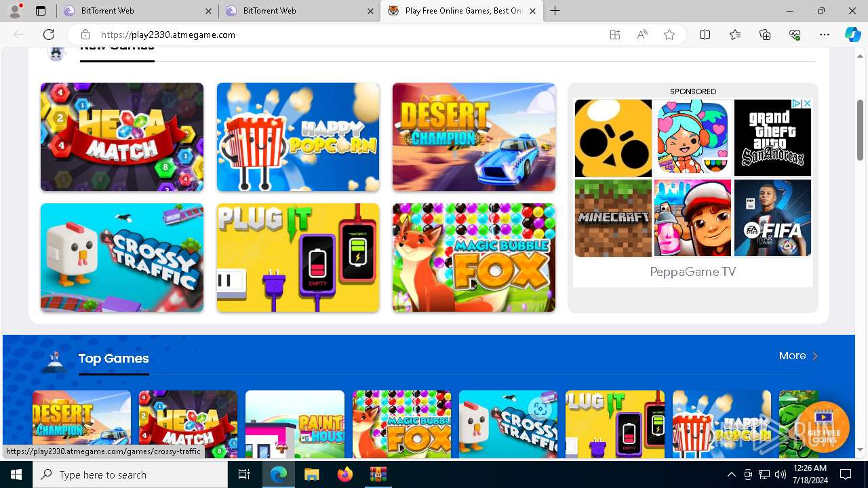The image size is (868, 488).
Task: Click the scrollbar down arrow
Action: click(860, 450)
